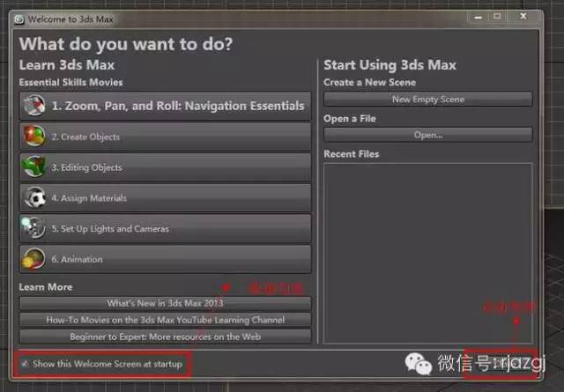Open Beginner to Expert web resources link
The image size is (564, 392).
click(165, 337)
